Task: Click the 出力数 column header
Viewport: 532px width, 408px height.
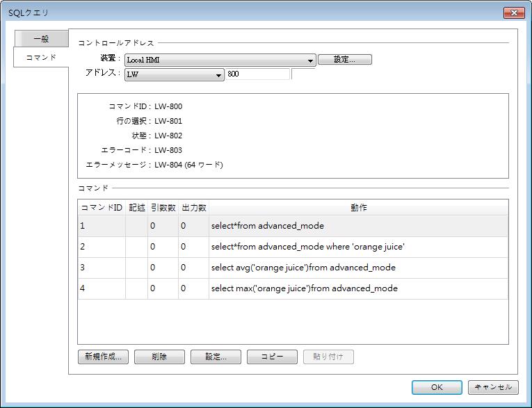Action: click(x=193, y=208)
